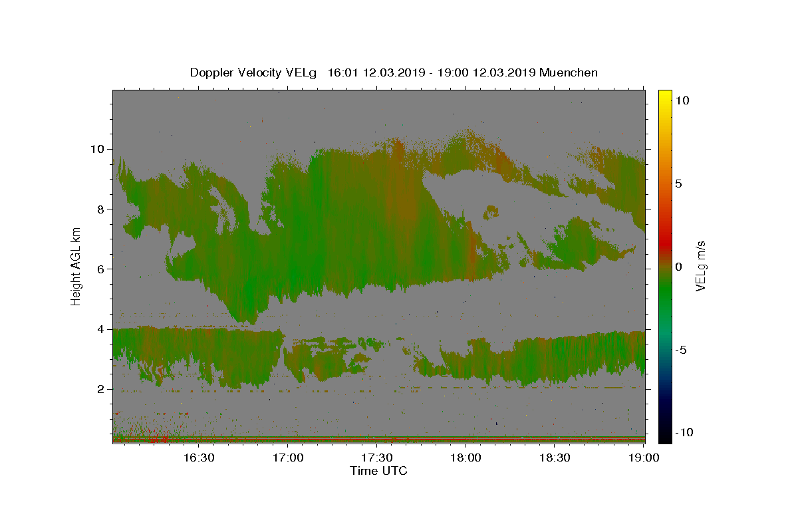Click the 'Time UTC' axis title
Viewport: 798px width, 532px height.
tap(378, 471)
